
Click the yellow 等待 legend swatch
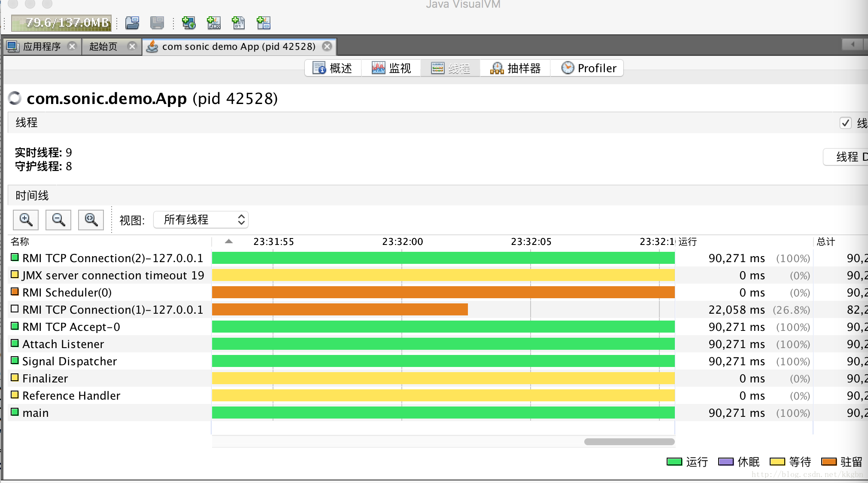777,462
